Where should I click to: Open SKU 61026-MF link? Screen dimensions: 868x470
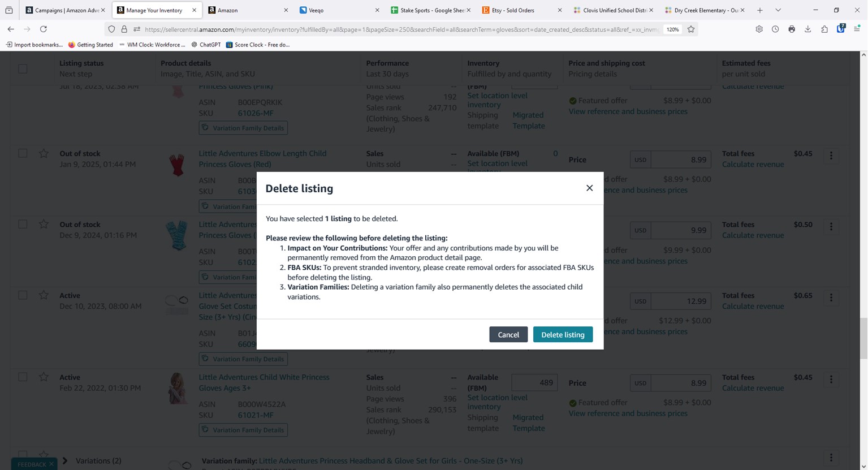coord(256,113)
